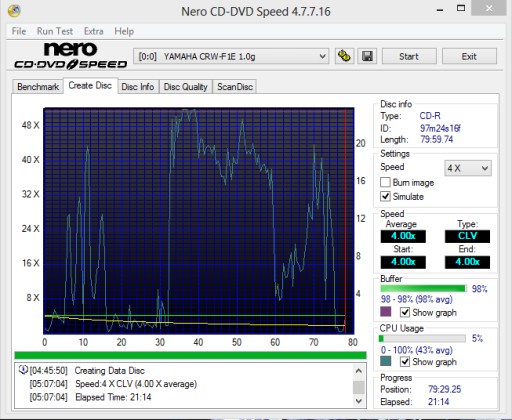Switch to the Disc Quality tab
The height and width of the screenshot is (420, 512).
coord(186,87)
